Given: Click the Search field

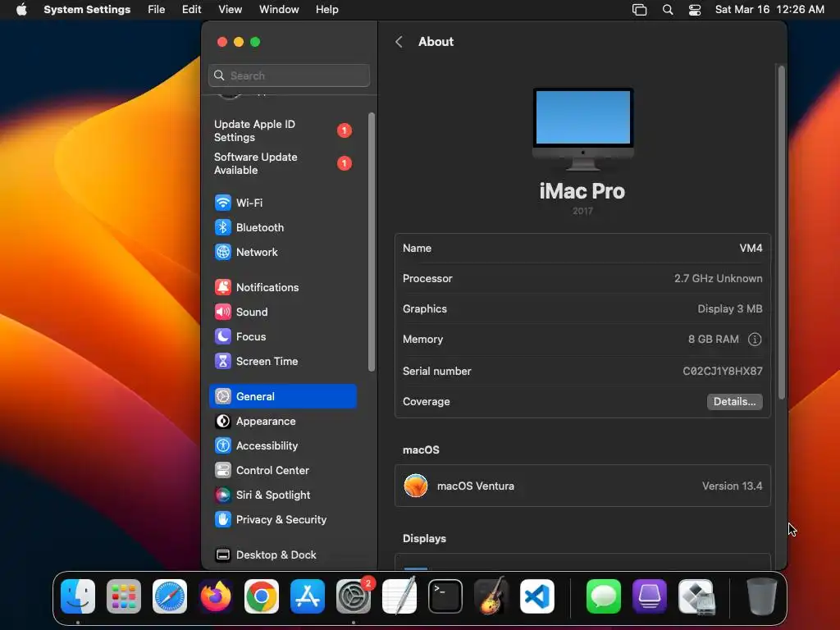Looking at the screenshot, I should pos(290,75).
